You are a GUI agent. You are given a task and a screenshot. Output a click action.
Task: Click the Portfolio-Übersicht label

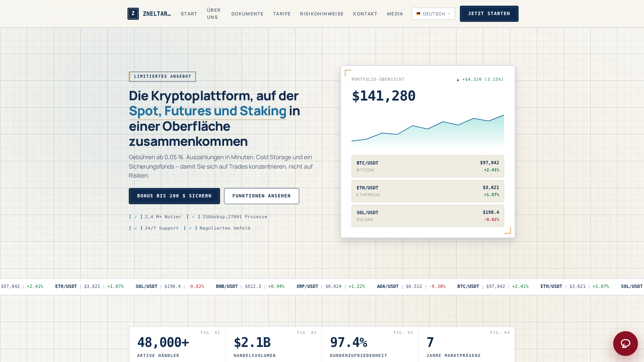pos(378,79)
